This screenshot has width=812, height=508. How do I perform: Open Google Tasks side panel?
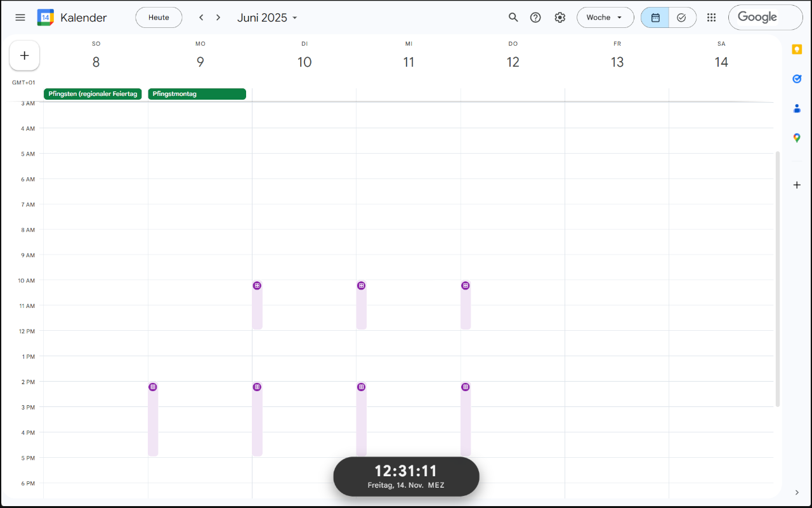click(797, 79)
